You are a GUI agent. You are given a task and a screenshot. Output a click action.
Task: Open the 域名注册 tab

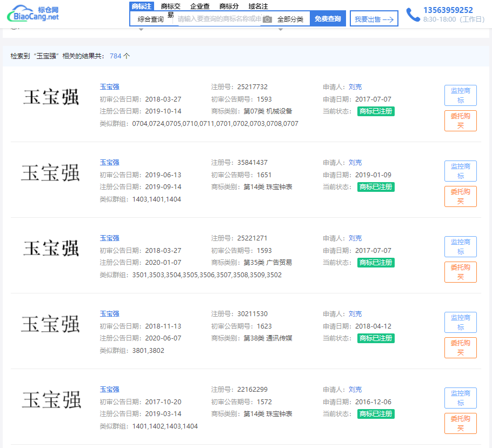258,6
